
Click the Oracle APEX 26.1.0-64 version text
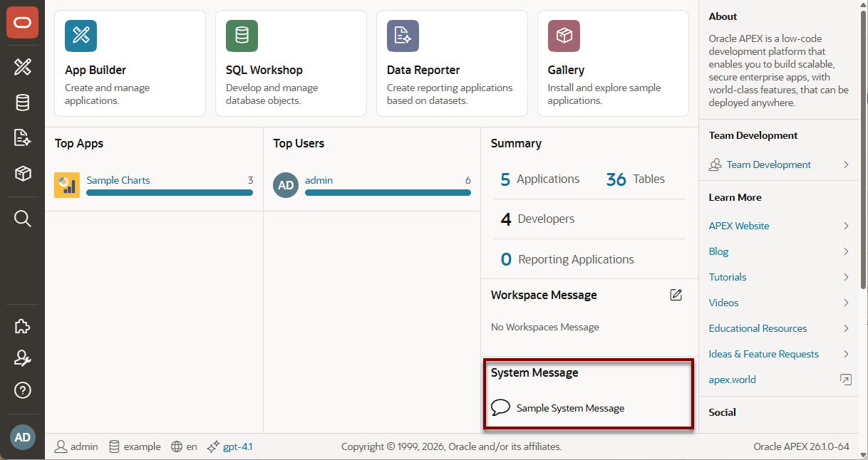[x=802, y=446]
